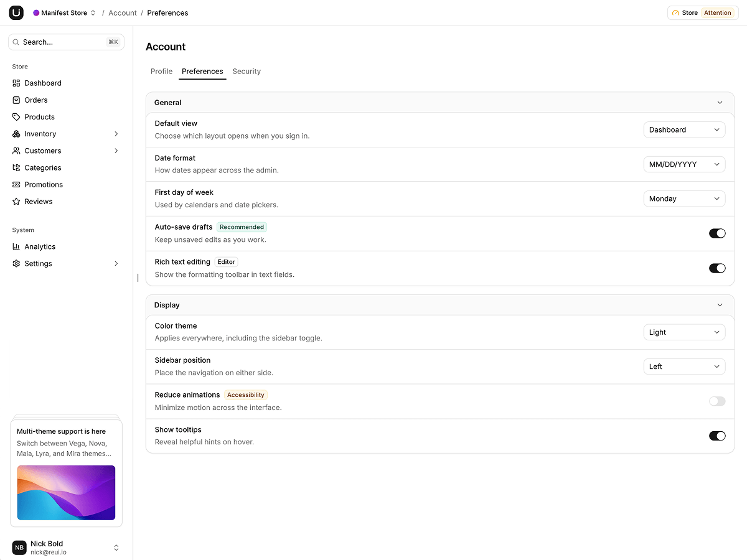The width and height of the screenshot is (747, 560).
Task: Click the search magnifier icon
Action: [17, 42]
